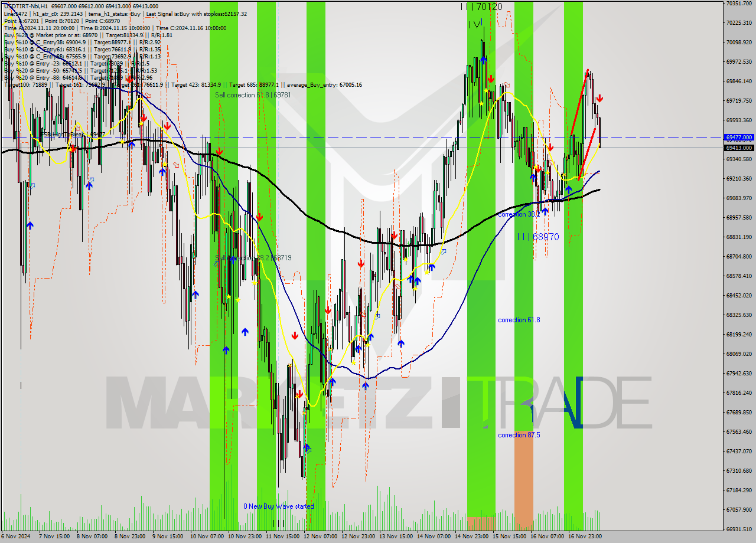Click the 70098.970 price axis label
The image size is (756, 543).
(x=739, y=42)
